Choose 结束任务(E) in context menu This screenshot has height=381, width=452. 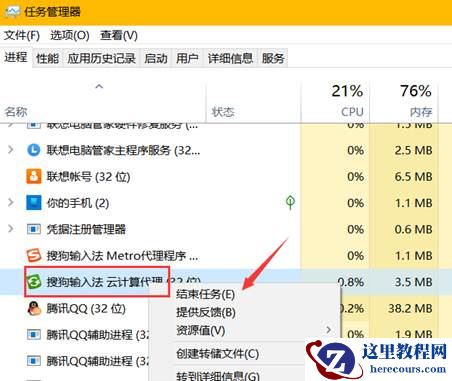(x=205, y=294)
